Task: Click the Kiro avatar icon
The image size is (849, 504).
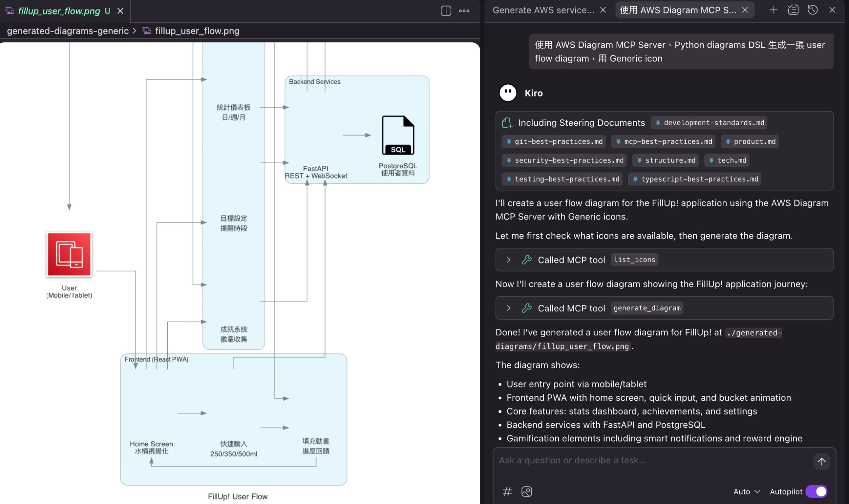Action: tap(508, 93)
